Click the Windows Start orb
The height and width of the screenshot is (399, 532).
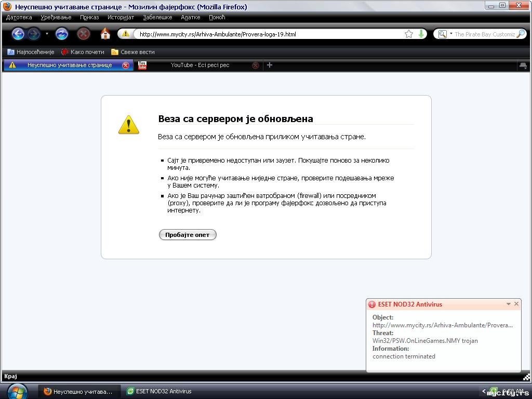(x=17, y=391)
